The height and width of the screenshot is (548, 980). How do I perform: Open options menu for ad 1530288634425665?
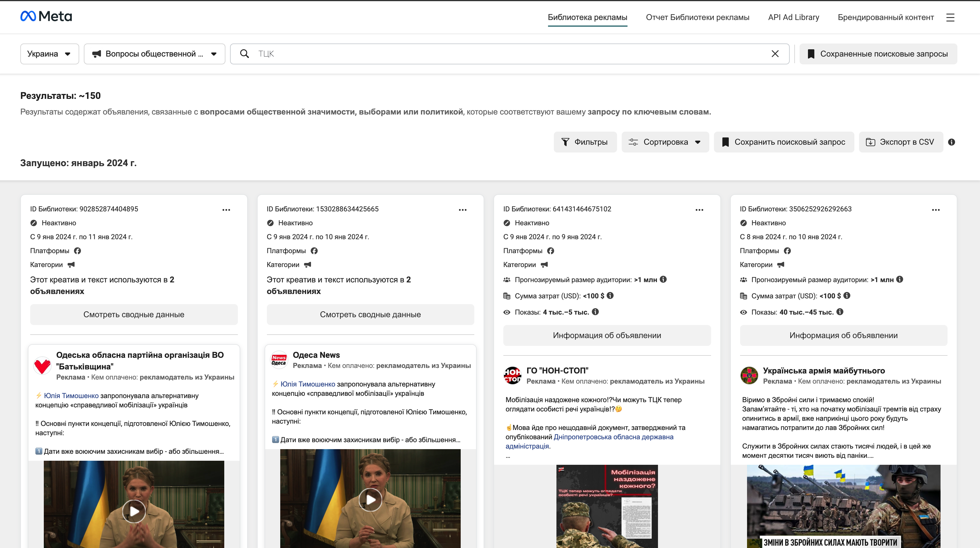462,210
